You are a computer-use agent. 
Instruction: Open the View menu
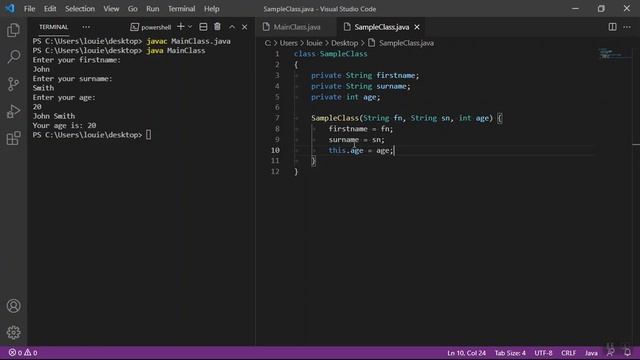(x=111, y=9)
